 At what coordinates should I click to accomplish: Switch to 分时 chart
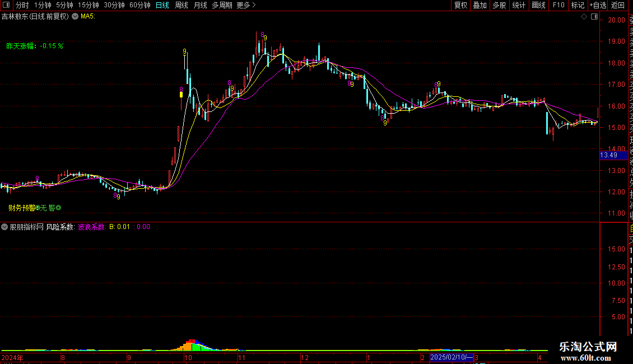click(x=22, y=5)
